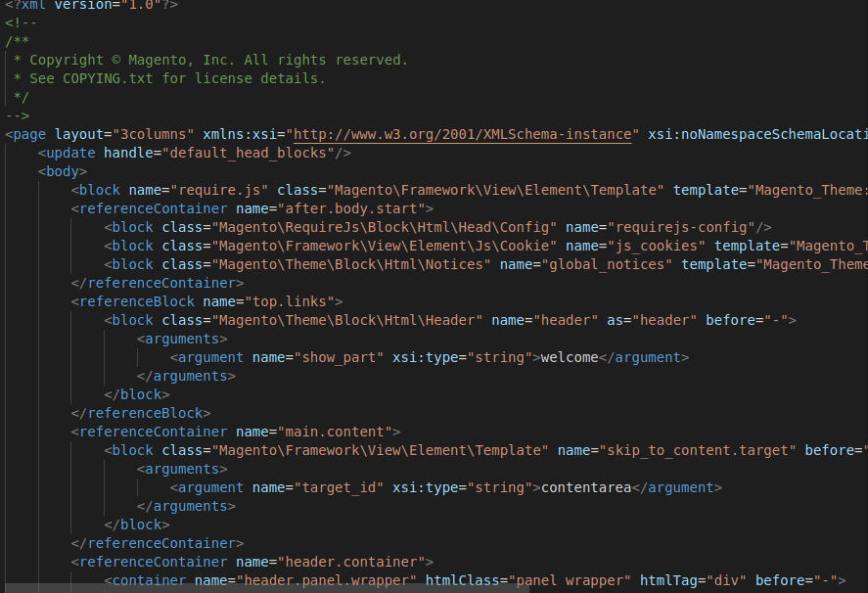This screenshot has height=593, width=868.
Task: Click the "require.js" block name value
Action: point(219,190)
